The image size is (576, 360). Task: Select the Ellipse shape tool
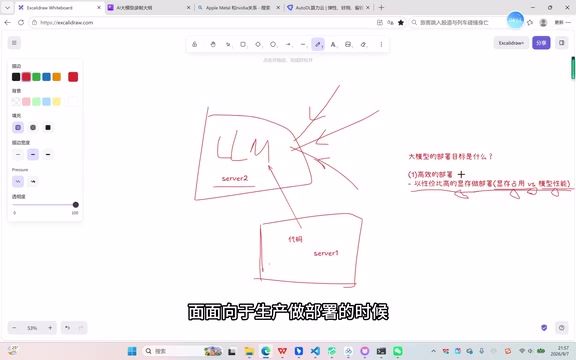[x=273, y=44]
